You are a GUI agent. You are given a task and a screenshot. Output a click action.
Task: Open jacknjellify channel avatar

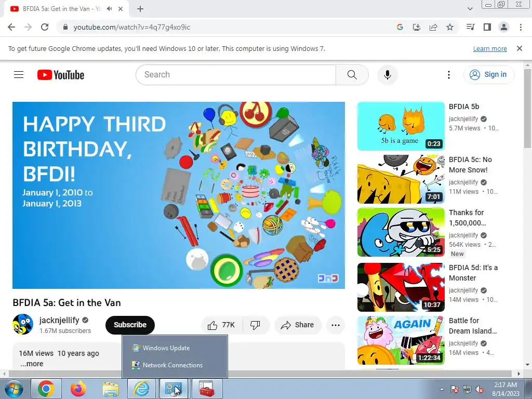(23, 324)
